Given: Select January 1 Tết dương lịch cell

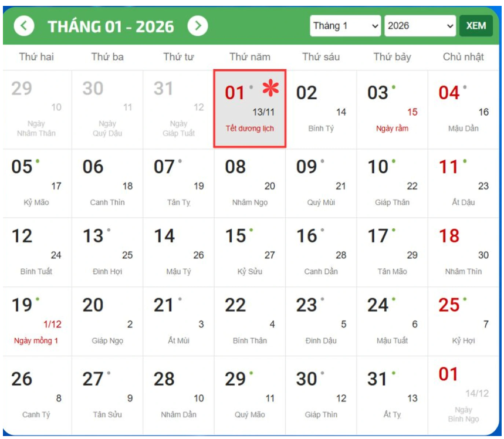Looking at the screenshot, I should pyautogui.click(x=249, y=109).
